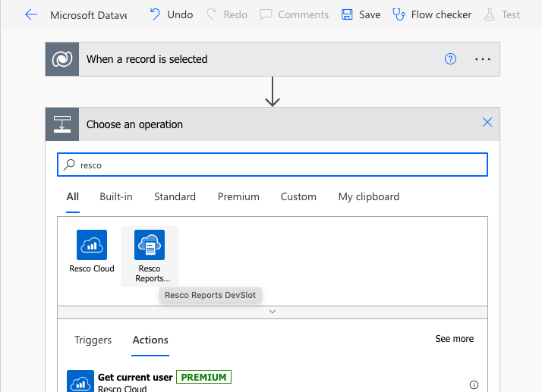The image size is (542, 392).
Task: Save the flow
Action: (361, 14)
